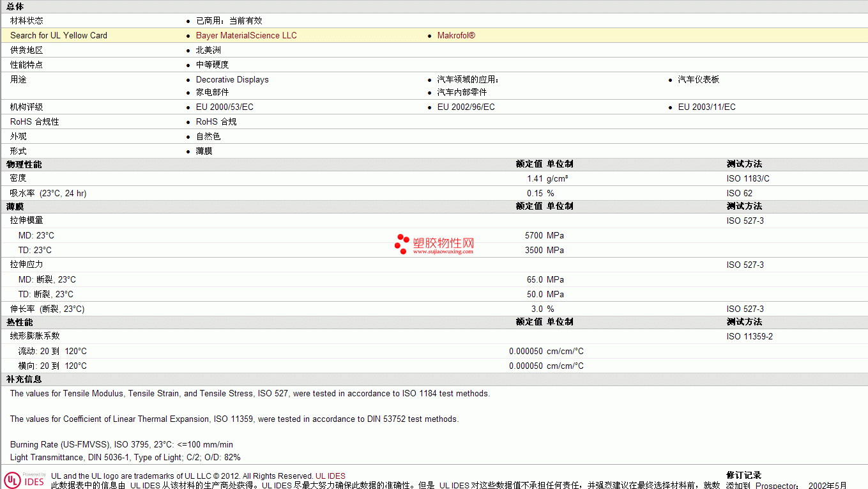Click the ISO 62 test method

click(x=740, y=193)
